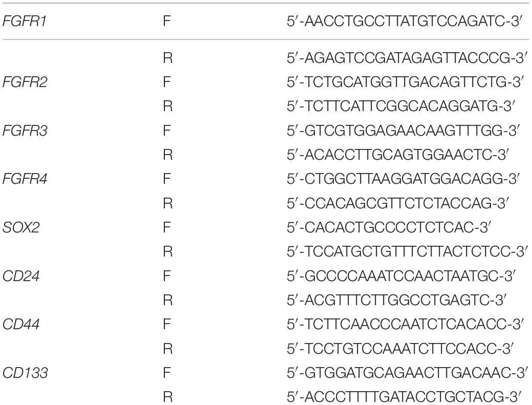The image size is (532, 405).
Task: Click the SOX2 reverse sequence TCCATGCTGTTTCTTACTCTCC
Action: pos(407,252)
